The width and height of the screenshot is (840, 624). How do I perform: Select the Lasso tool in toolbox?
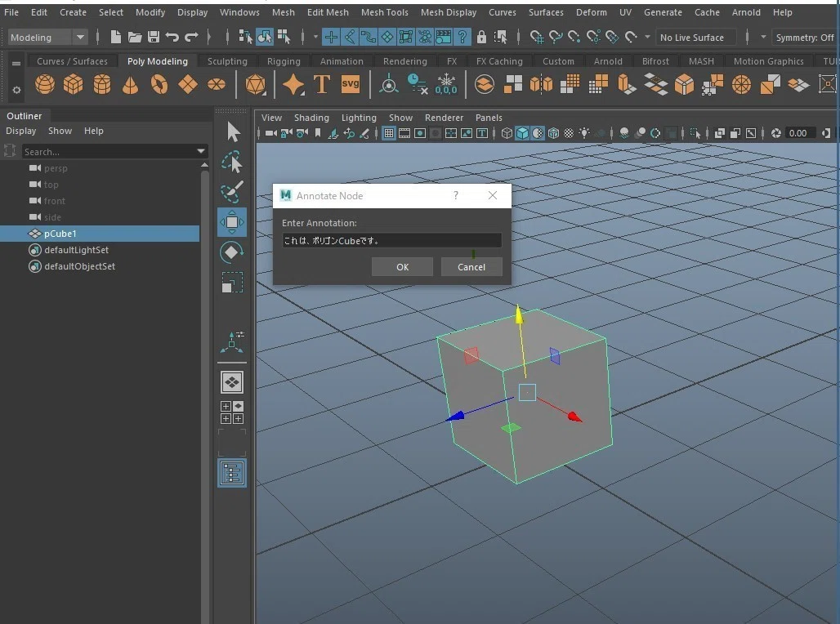pos(232,162)
